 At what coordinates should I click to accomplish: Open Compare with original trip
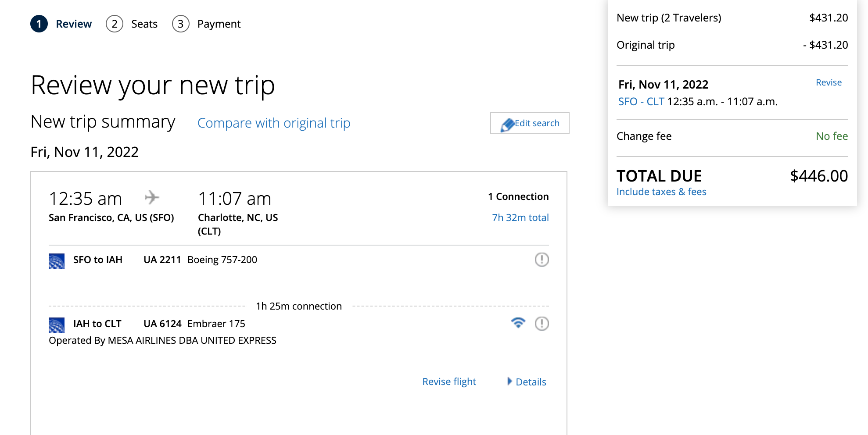[x=274, y=123]
